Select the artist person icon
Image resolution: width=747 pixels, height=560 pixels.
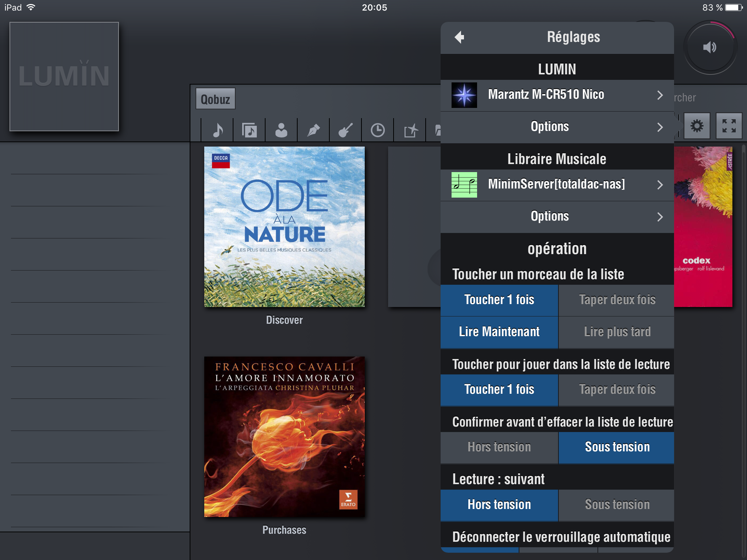coord(281,130)
